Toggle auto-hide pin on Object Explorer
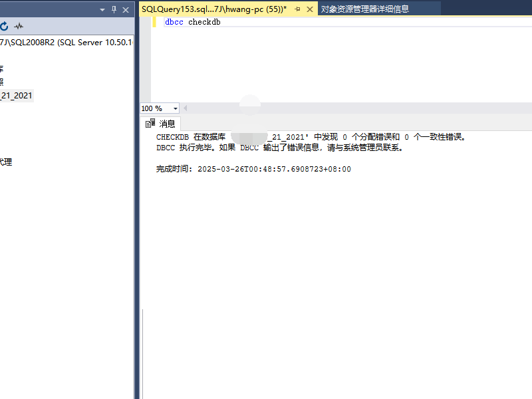 (x=114, y=9)
